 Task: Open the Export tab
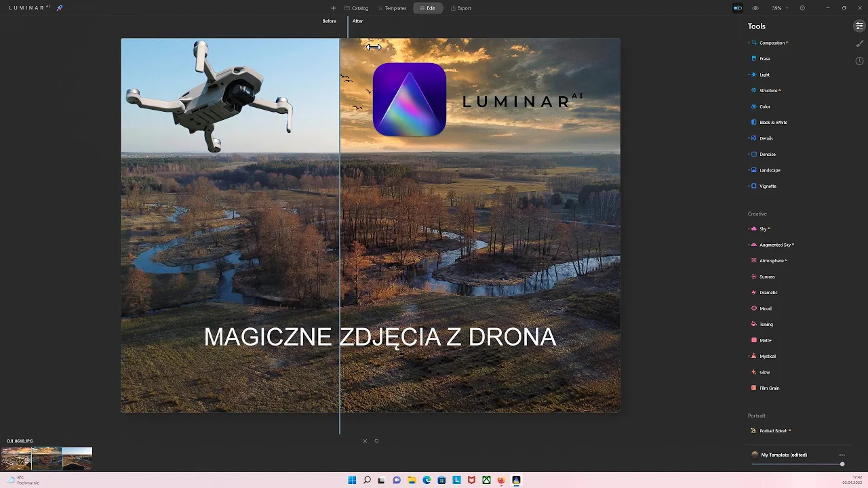pos(460,8)
